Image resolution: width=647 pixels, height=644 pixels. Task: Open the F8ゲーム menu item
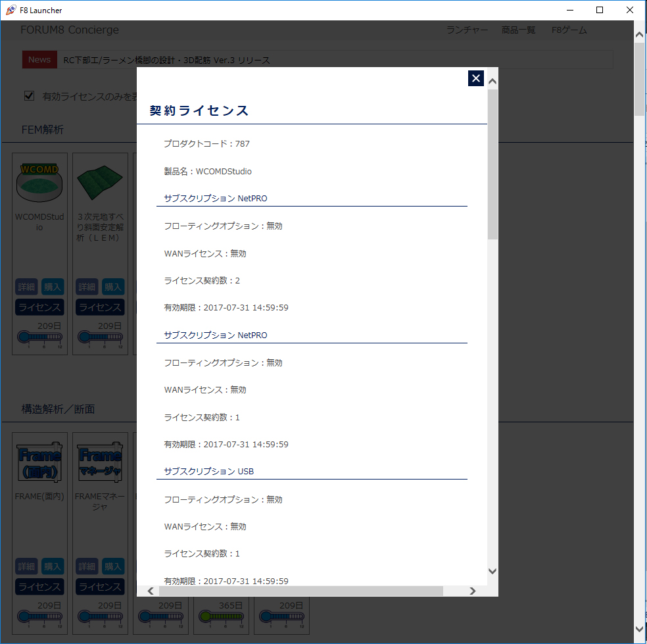point(569,30)
